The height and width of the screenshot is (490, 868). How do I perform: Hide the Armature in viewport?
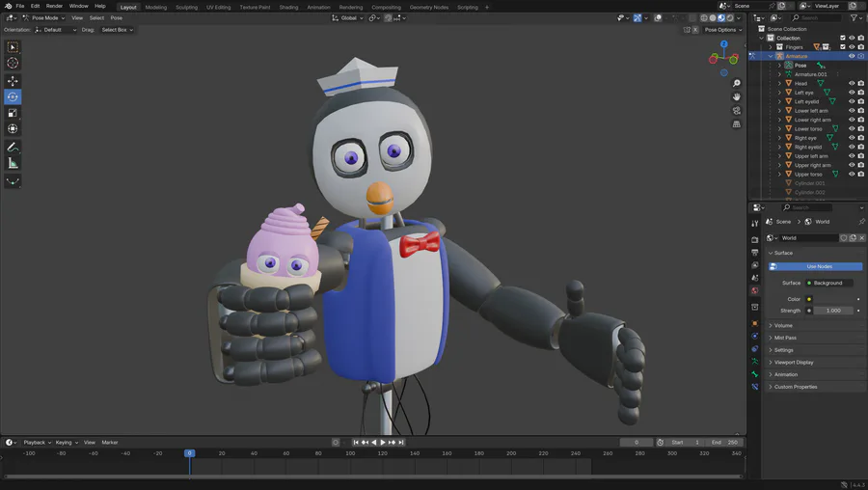tap(852, 56)
